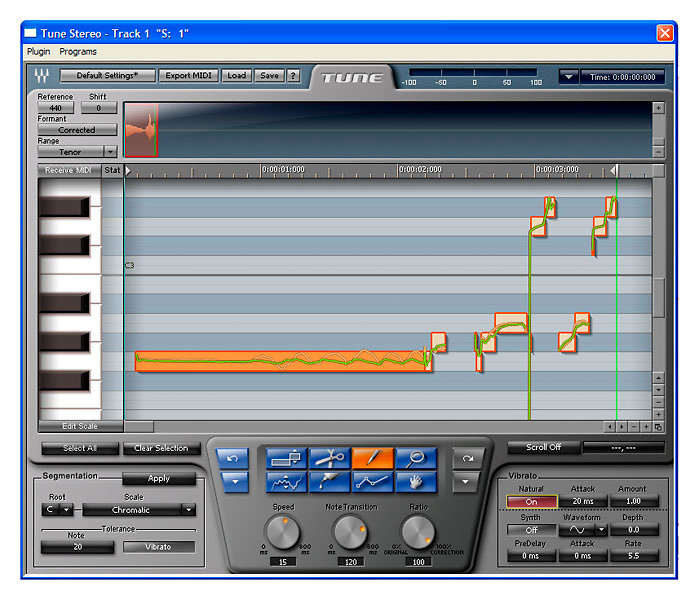
Task: Select the Scissors slice tool
Action: tap(329, 458)
